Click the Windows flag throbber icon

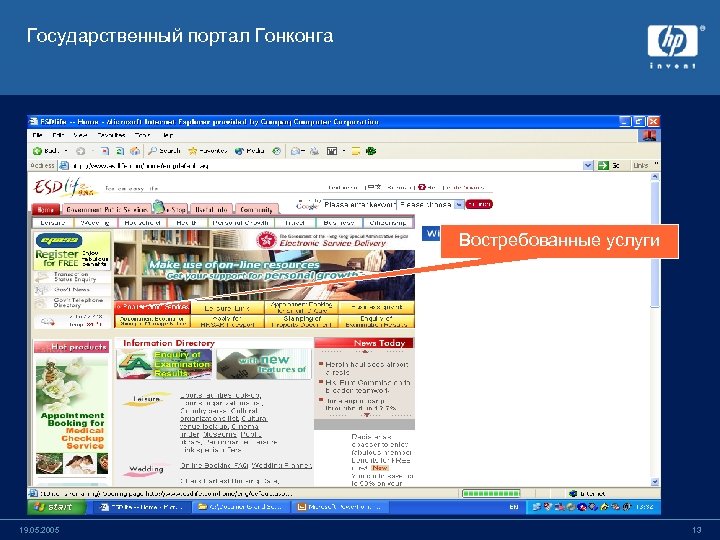point(649,135)
